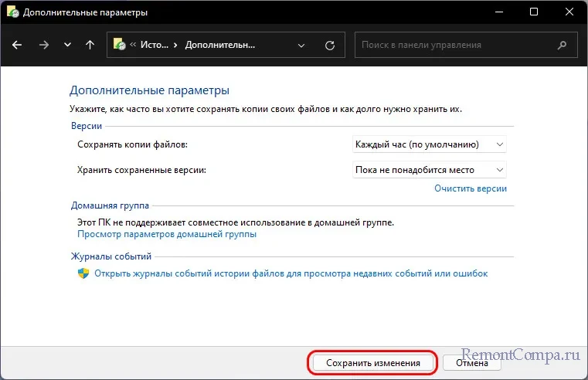Open the File History event logs link
The image size is (588, 380).
291,273
